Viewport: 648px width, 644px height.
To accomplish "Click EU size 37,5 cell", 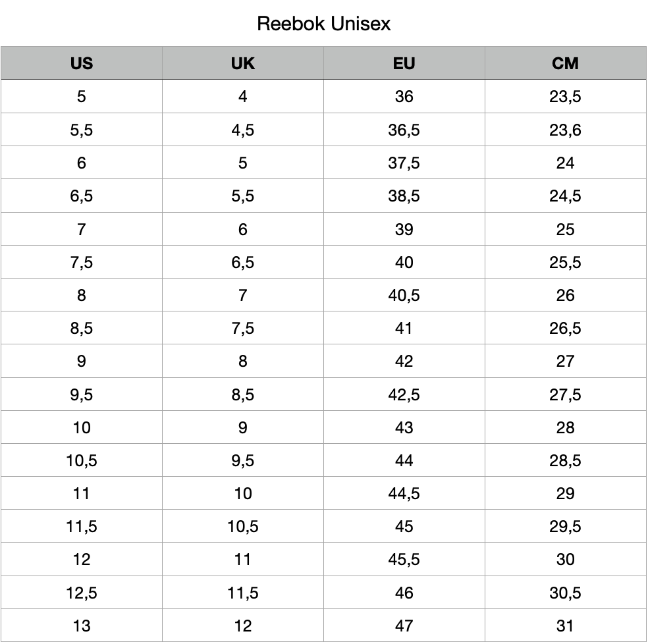I will click(404, 163).
